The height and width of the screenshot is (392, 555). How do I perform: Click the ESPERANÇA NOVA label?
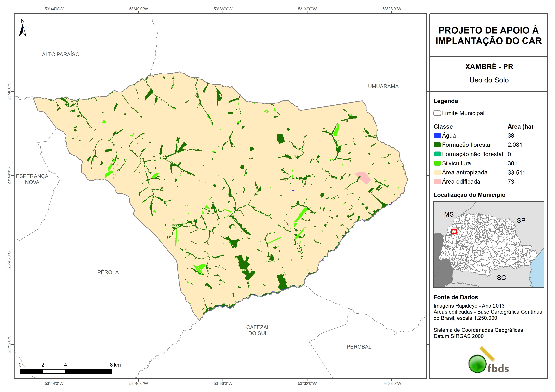pos(32,179)
